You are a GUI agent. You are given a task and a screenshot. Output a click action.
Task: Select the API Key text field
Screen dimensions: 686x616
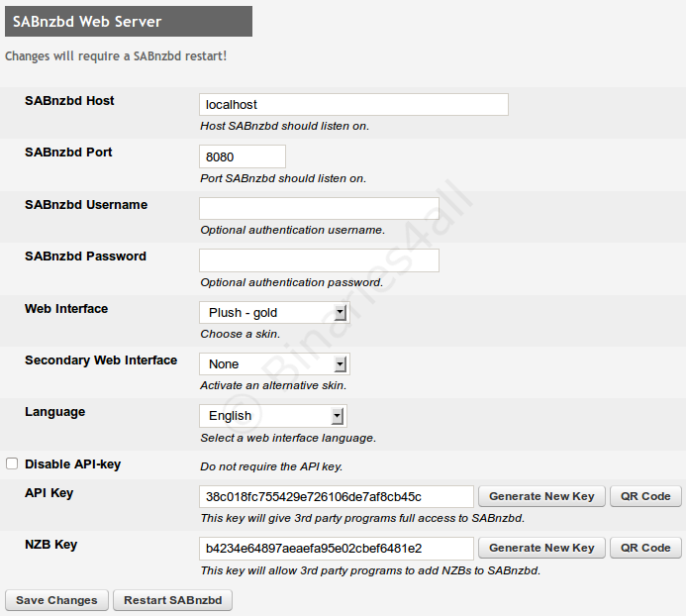(336, 496)
